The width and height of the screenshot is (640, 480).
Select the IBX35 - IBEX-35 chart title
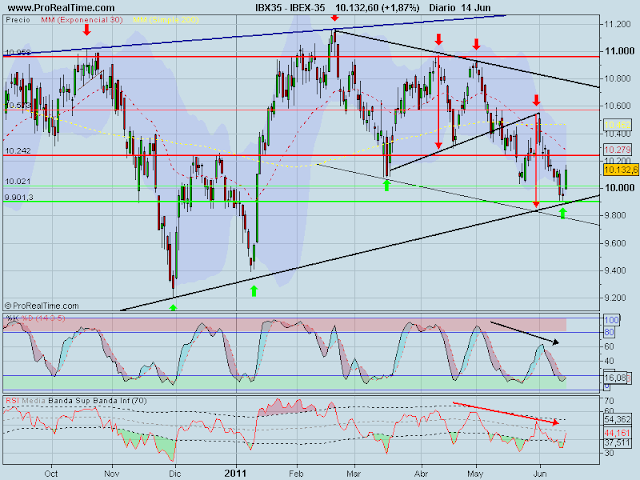click(x=291, y=7)
